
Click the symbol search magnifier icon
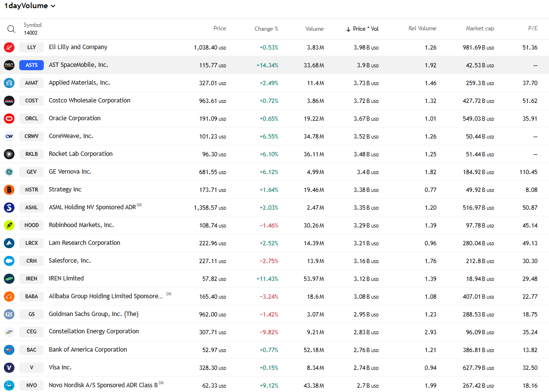11,29
